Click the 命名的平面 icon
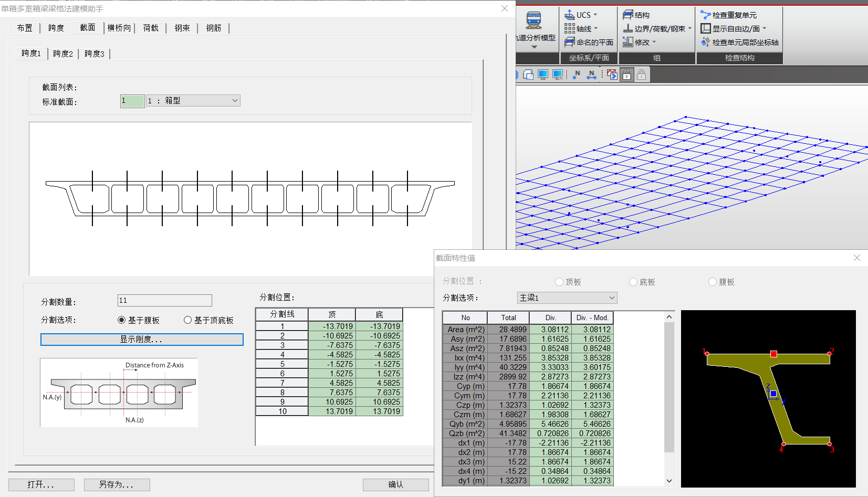 point(570,42)
